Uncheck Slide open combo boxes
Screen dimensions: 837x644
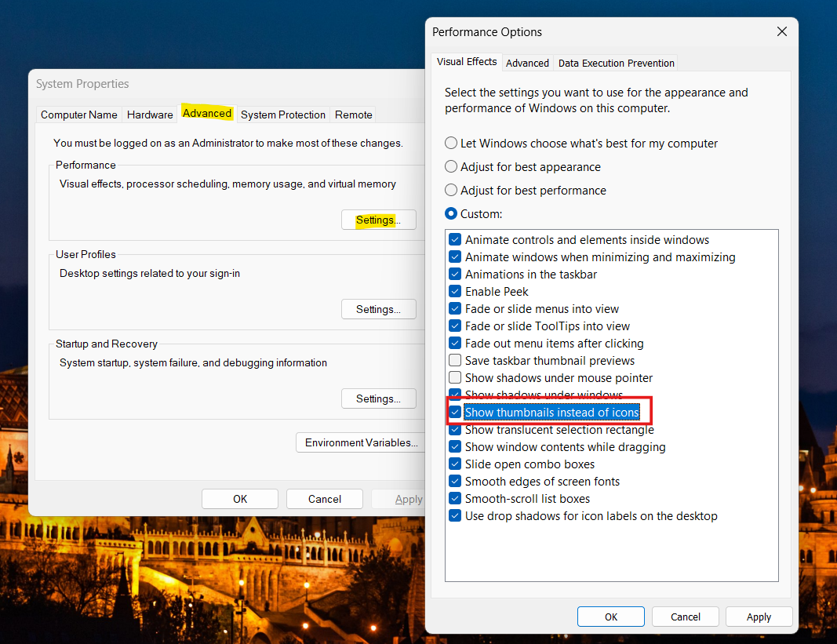[x=455, y=464]
